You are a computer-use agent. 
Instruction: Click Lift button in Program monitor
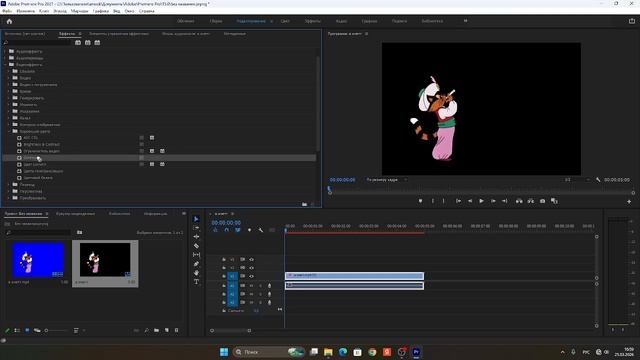coord(519,201)
